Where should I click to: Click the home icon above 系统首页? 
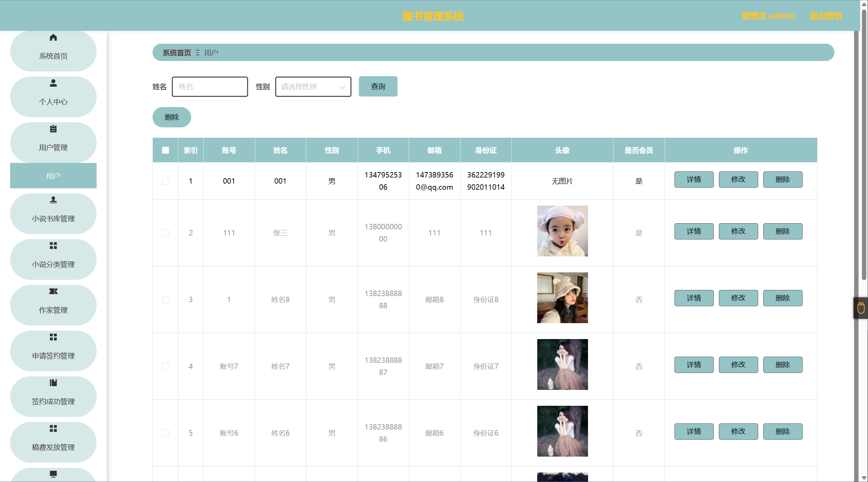click(53, 38)
